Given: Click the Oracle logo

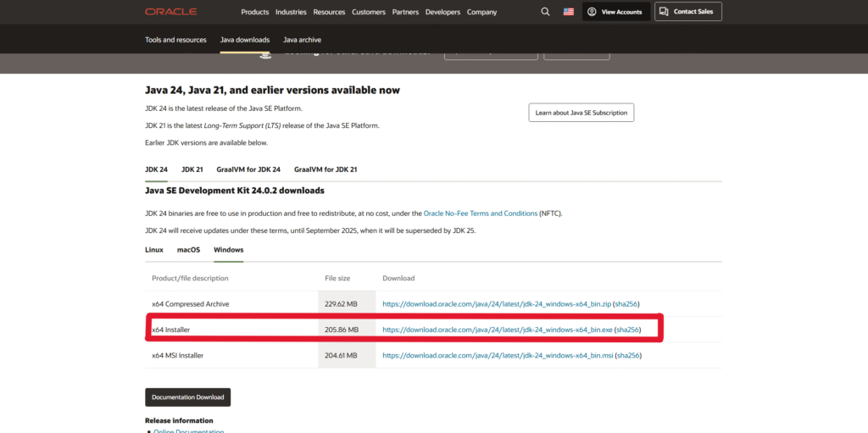Looking at the screenshot, I should pyautogui.click(x=170, y=12).
